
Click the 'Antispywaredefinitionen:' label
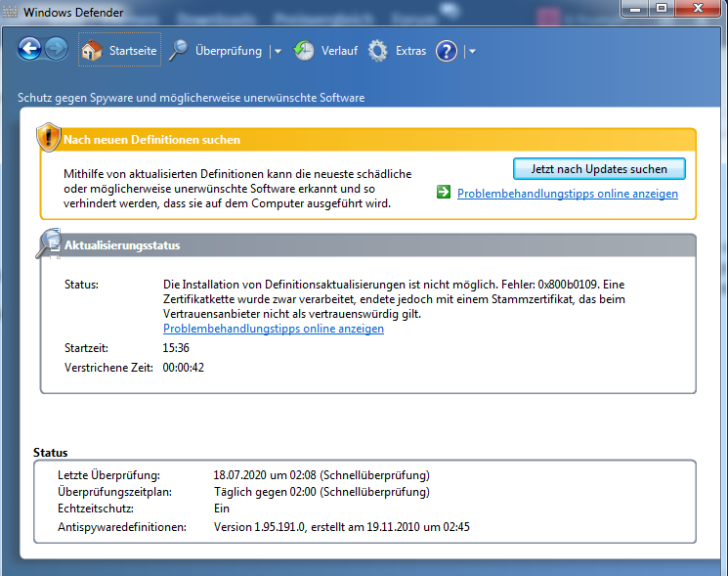(x=122, y=527)
